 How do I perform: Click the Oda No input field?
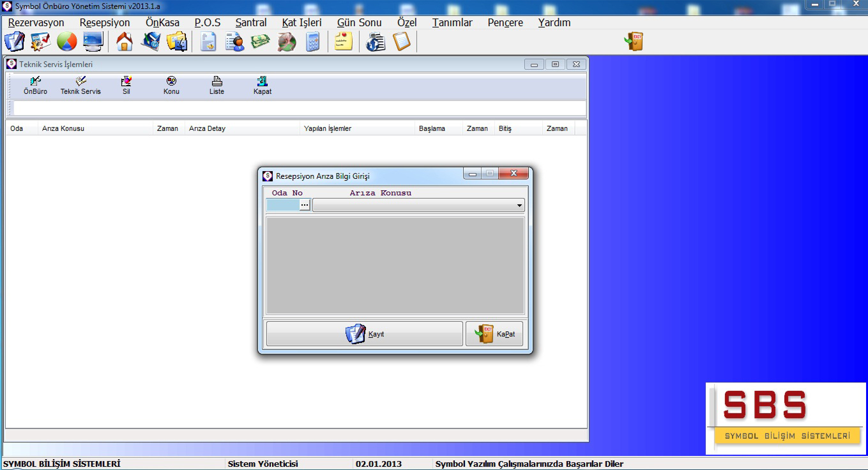[x=282, y=205]
